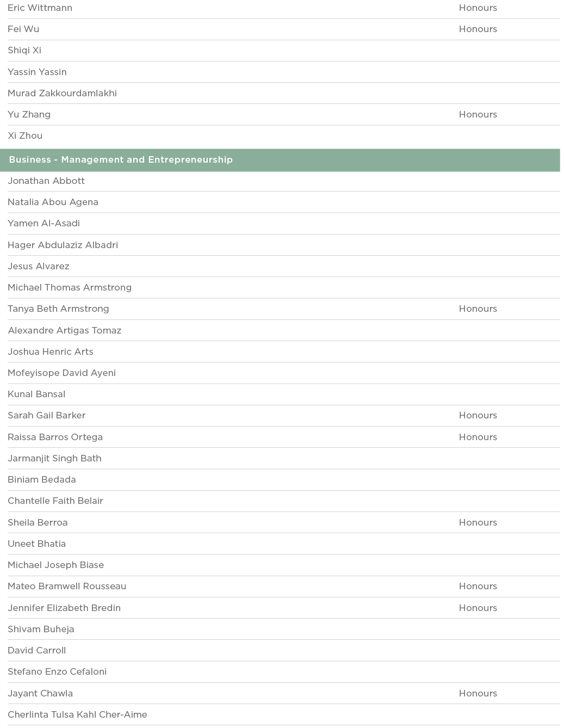Viewport: 564px width, 728px height.
Task: Click on Cherlinta Tulsa Kahl Cher-Aime
Action: (77, 715)
